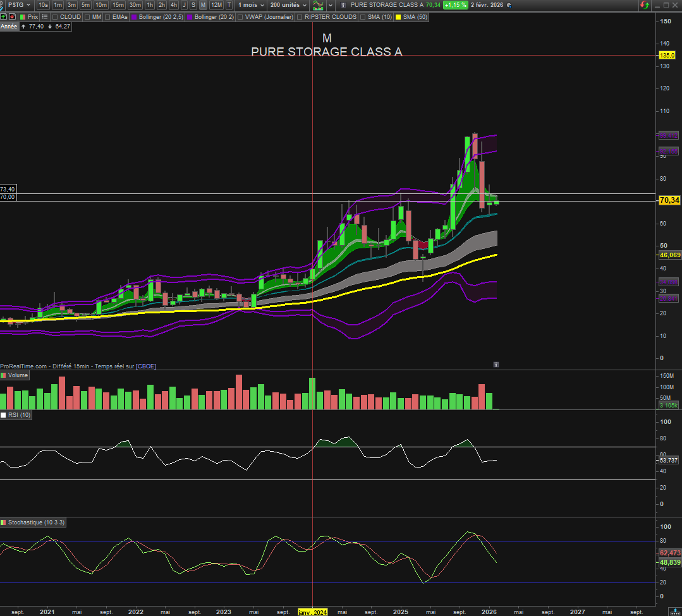Click the Stochastique (10 3 3) label
682x616 pixels.
click(33, 522)
